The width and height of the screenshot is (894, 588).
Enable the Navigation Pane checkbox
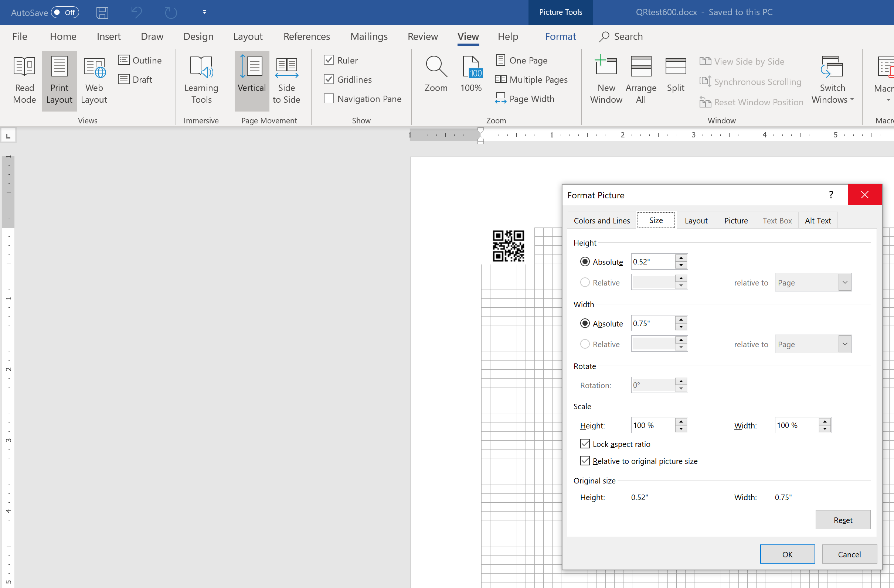[x=329, y=99]
